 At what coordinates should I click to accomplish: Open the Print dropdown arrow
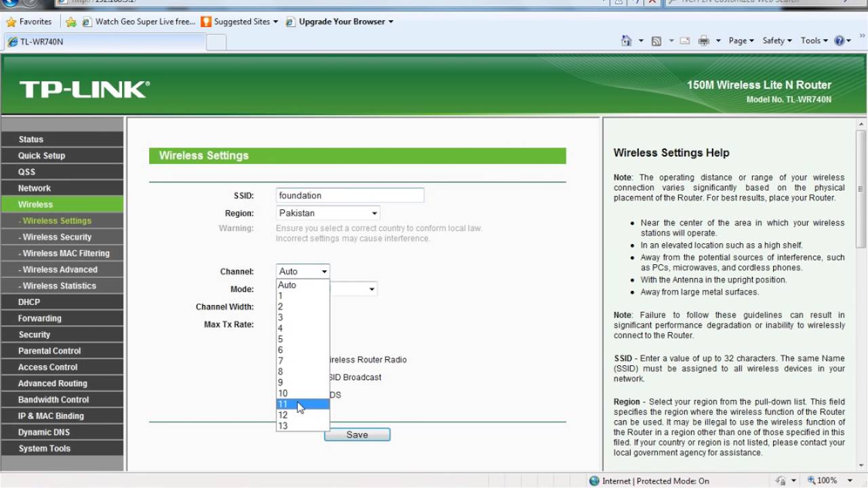pos(718,41)
